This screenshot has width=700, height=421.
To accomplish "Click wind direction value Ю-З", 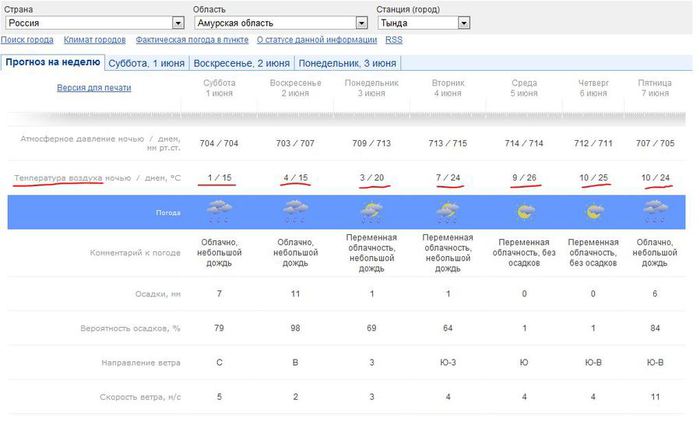I will click(x=448, y=363).
